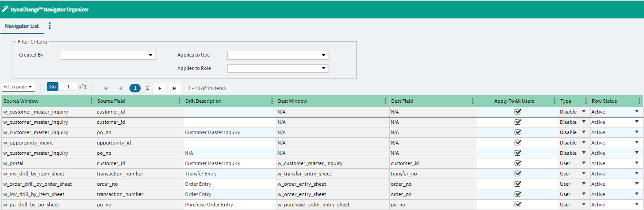Open Drill Description column options menu

tap(271, 101)
